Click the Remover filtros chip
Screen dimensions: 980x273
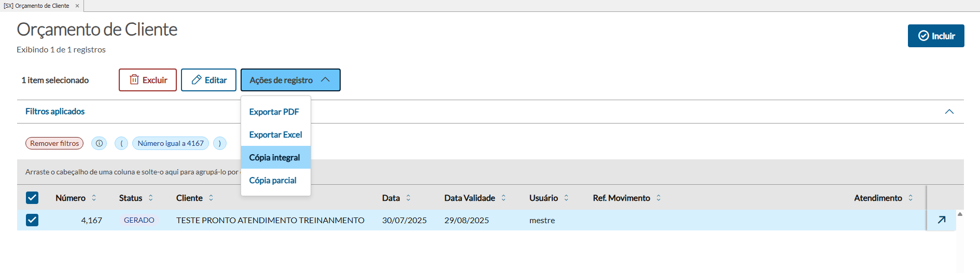(54, 143)
